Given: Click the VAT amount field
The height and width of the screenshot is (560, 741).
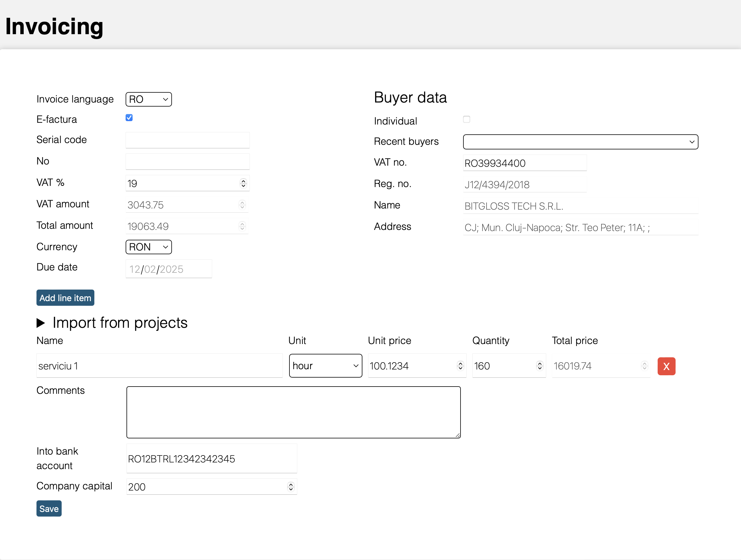Looking at the screenshot, I should (187, 204).
